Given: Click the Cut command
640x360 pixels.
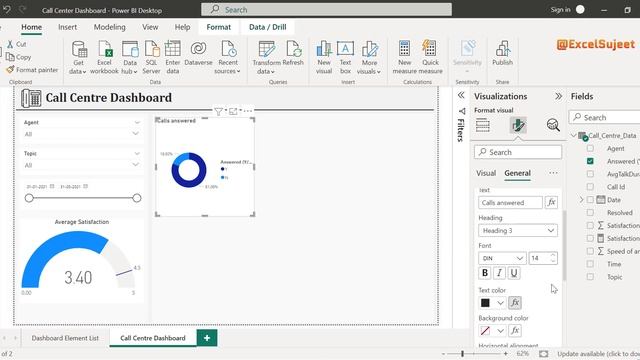Looking at the screenshot, I should pos(16,44).
